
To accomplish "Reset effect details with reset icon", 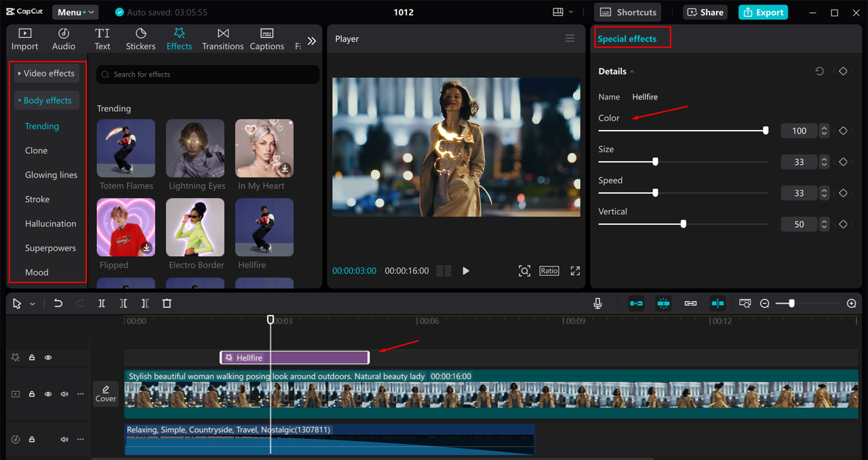I will pyautogui.click(x=820, y=71).
